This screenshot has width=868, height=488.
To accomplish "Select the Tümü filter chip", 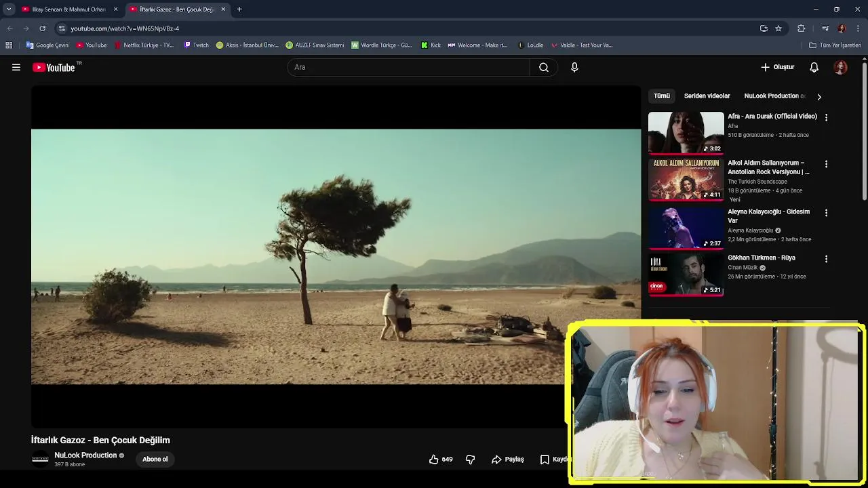I will click(662, 96).
